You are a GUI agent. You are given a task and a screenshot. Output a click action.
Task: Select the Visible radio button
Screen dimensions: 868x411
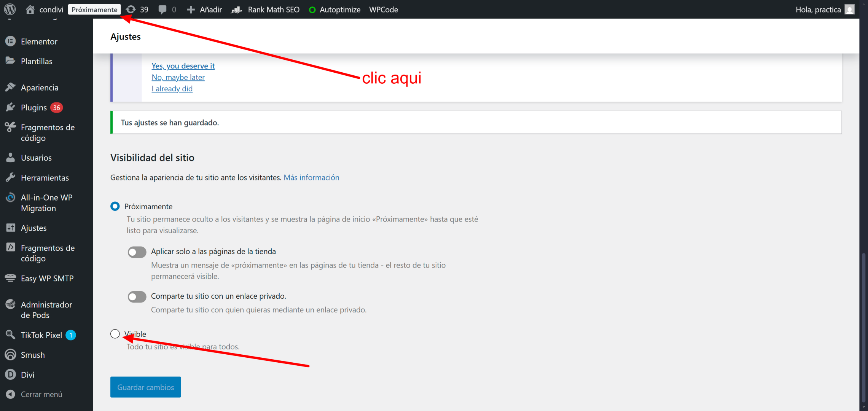coord(115,334)
